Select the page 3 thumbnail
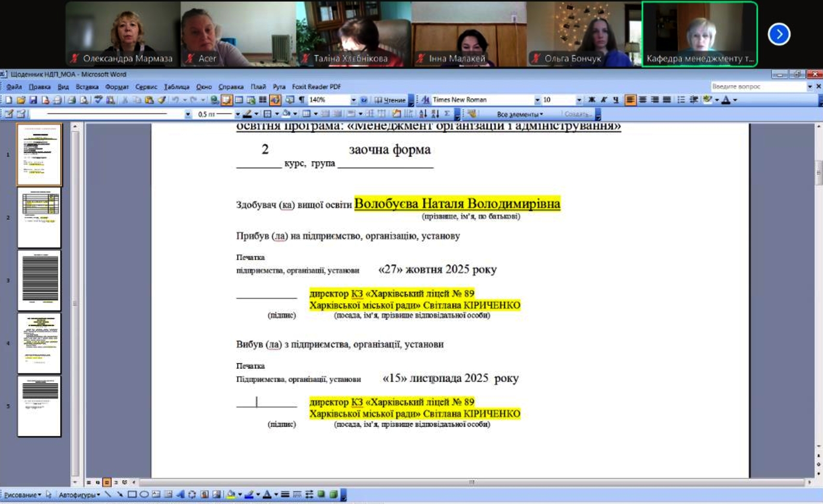 [x=39, y=281]
